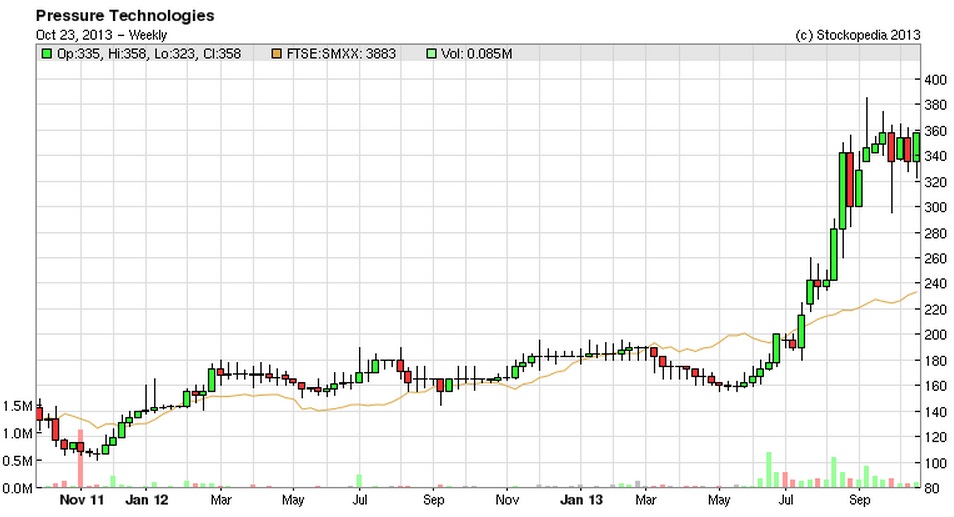Click the 0.5M volume axis label

tap(17, 461)
